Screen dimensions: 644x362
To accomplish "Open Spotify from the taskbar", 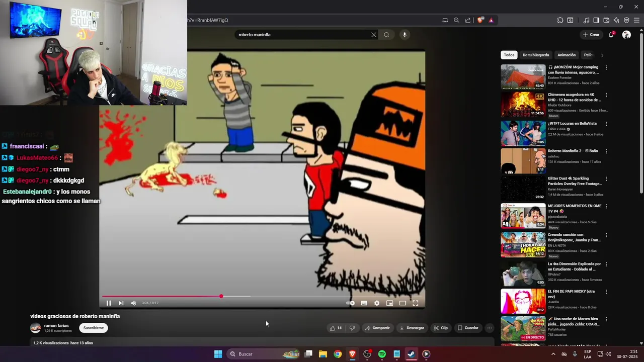I will click(382, 354).
